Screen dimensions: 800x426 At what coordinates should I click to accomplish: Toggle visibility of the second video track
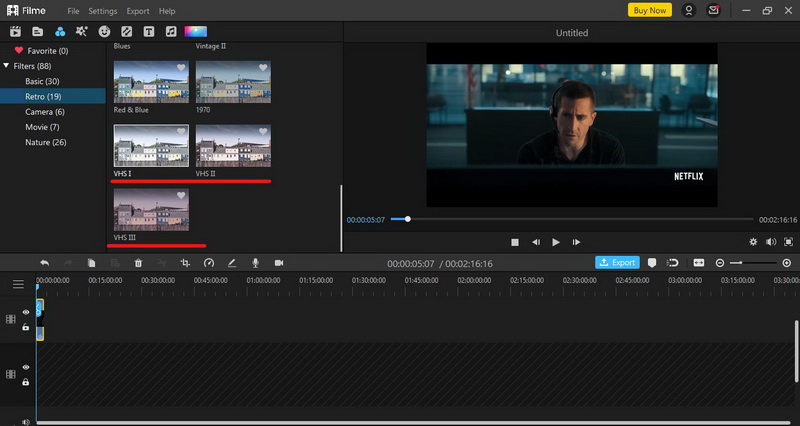(26, 367)
